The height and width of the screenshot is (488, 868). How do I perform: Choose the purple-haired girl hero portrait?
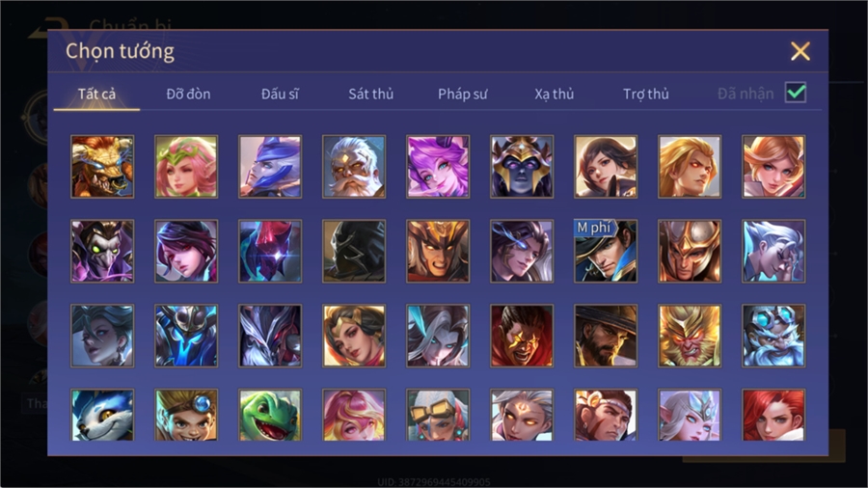click(438, 167)
